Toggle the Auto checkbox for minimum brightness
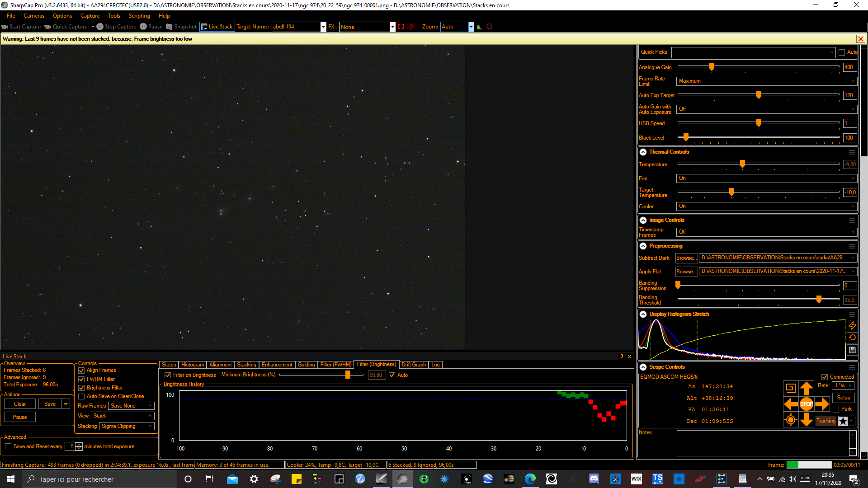 coord(392,375)
